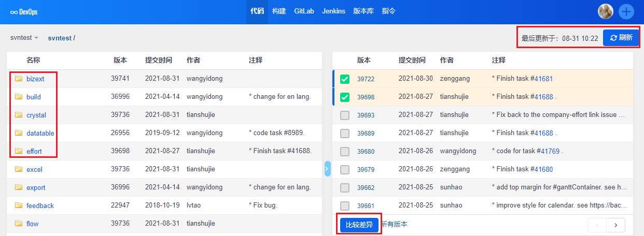Open revision 39661 link
This screenshot has width=644, height=236.
(366, 205)
